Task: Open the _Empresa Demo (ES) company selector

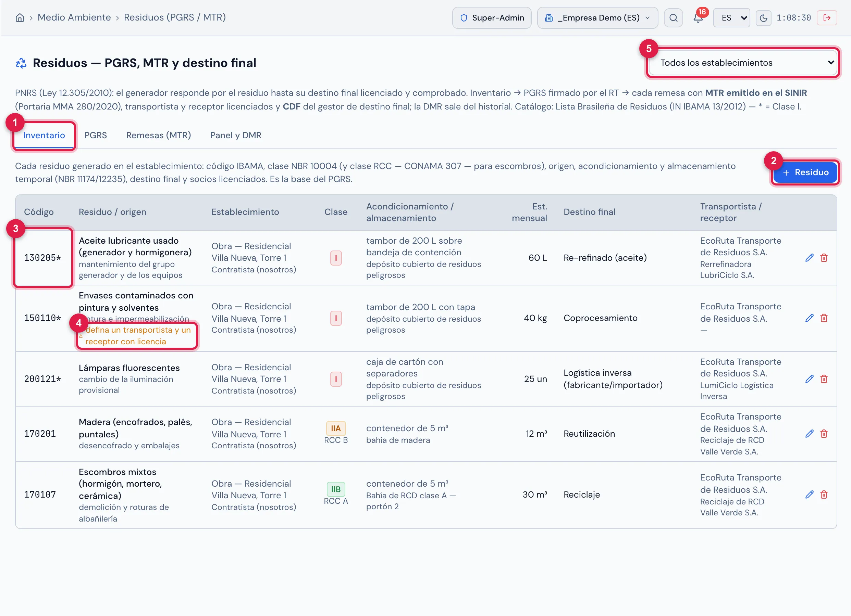Action: 597,17
